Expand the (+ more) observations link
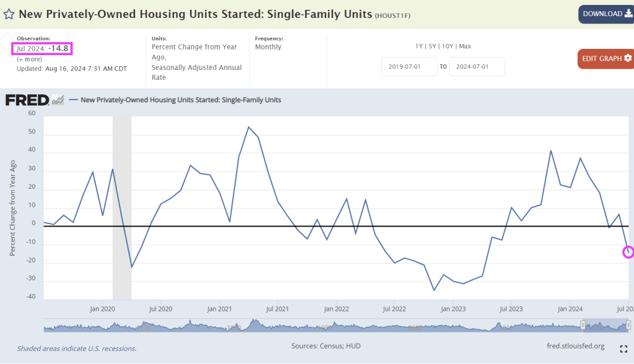The image size is (634, 364). 29,59
